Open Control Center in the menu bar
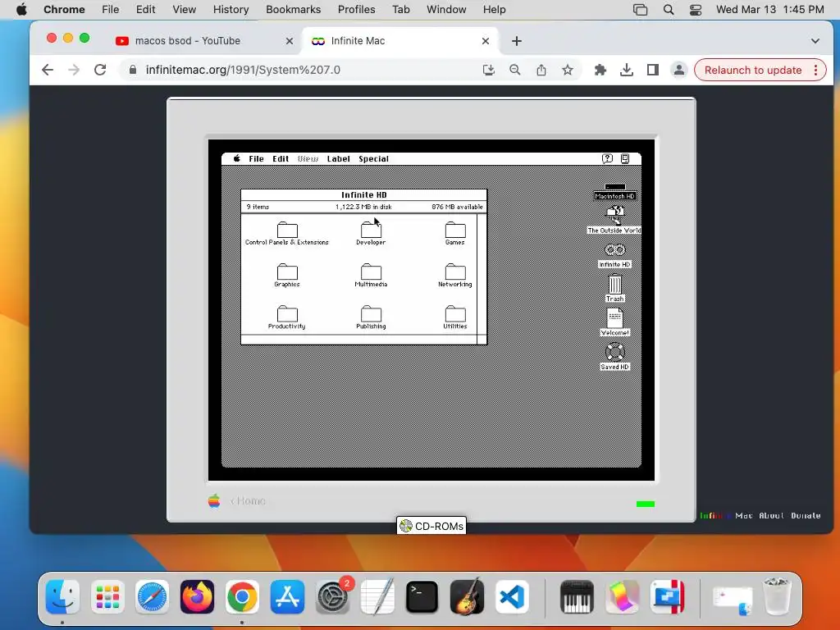 coord(696,9)
